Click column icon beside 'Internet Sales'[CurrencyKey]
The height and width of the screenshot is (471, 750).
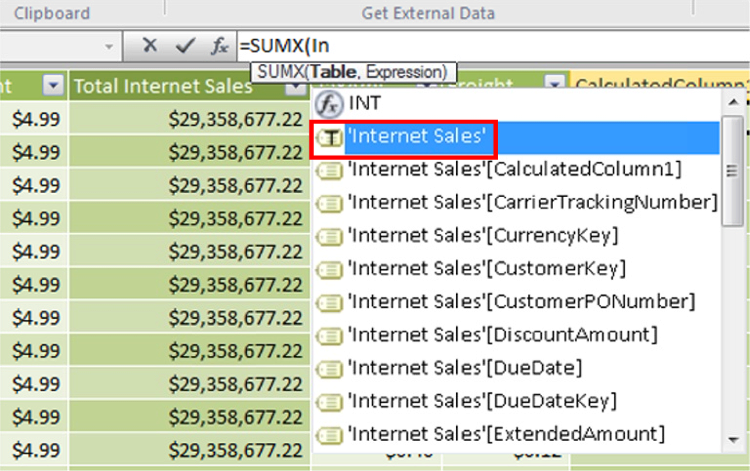330,237
